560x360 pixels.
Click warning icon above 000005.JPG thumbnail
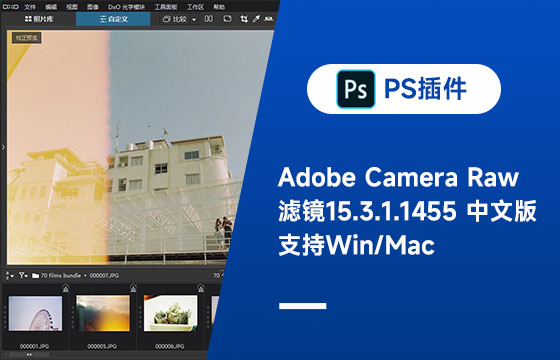(x=133, y=288)
